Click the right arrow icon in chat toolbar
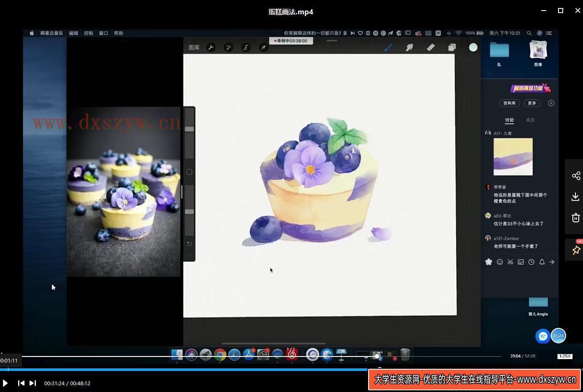This screenshot has height=392, width=583. tap(552, 262)
